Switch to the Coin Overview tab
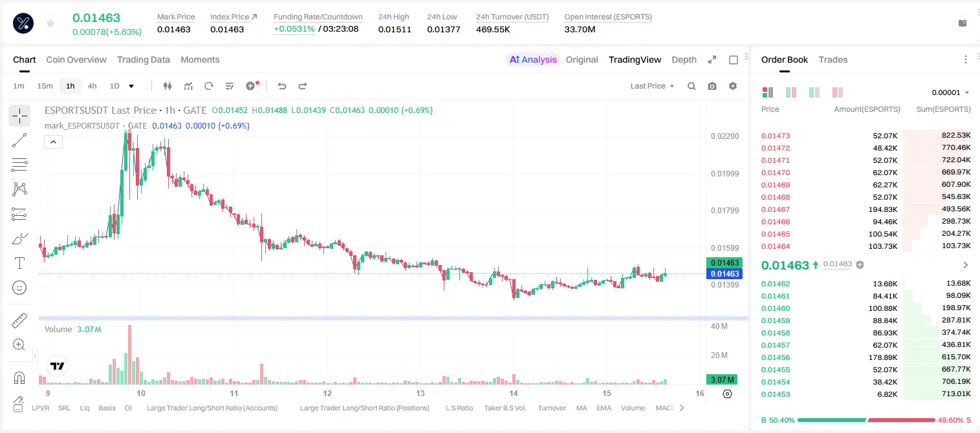Screen dimensions: 980x433 (76, 59)
